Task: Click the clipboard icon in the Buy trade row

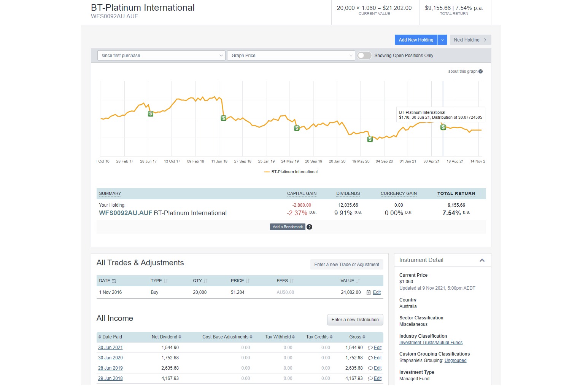Action: (x=369, y=292)
